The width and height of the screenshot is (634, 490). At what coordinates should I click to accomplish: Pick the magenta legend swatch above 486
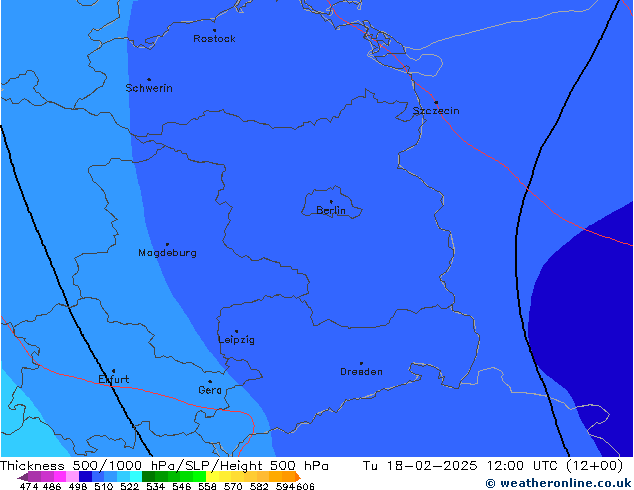[60, 477]
